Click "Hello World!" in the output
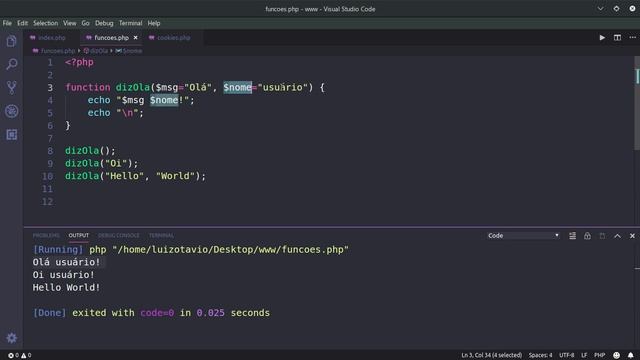 [x=66, y=287]
